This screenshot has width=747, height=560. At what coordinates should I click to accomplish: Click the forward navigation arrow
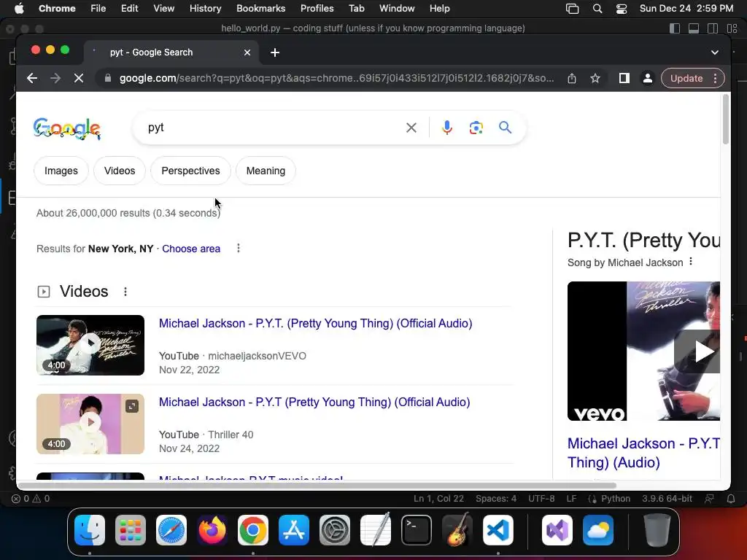55,78
